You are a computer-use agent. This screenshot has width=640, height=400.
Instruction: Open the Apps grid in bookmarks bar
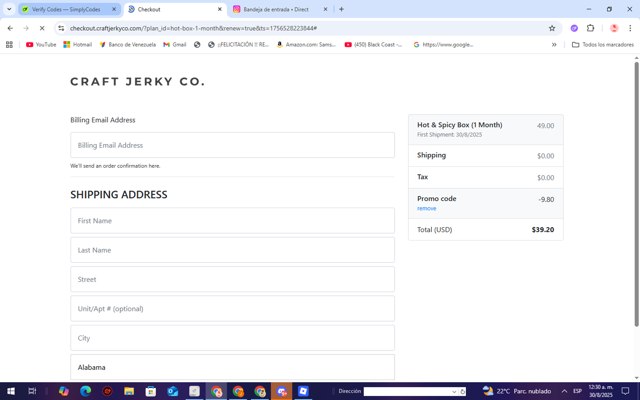pos(9,44)
